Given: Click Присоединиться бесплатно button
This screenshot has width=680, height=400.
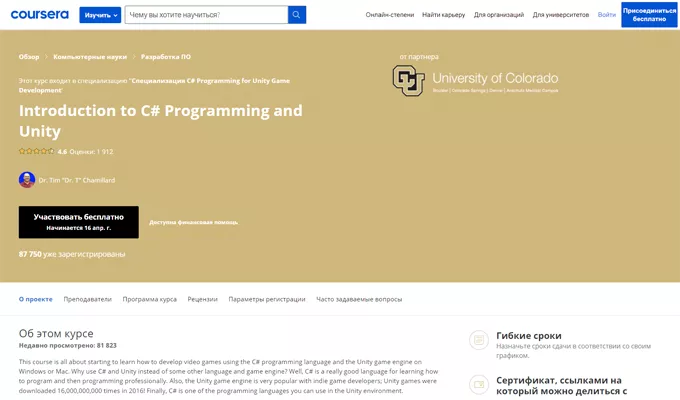Looking at the screenshot, I should click(649, 15).
